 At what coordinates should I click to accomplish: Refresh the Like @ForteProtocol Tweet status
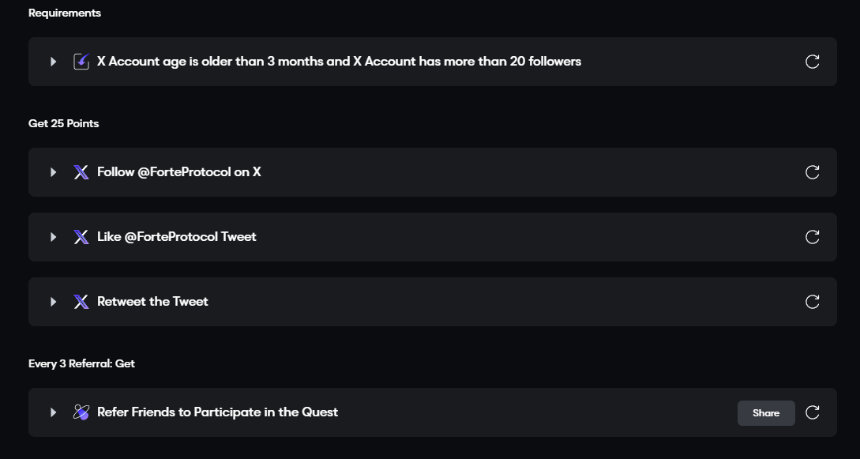(x=812, y=237)
